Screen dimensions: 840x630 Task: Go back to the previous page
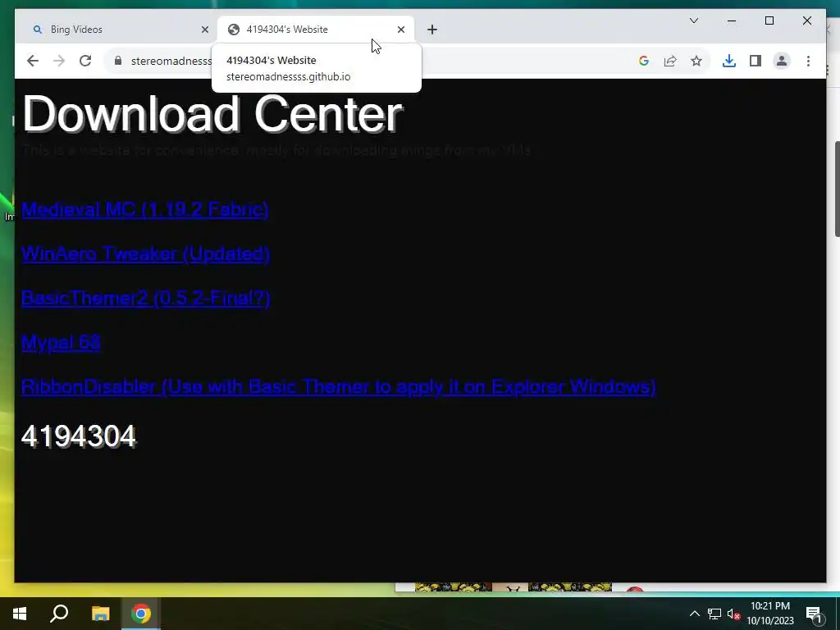point(33,61)
